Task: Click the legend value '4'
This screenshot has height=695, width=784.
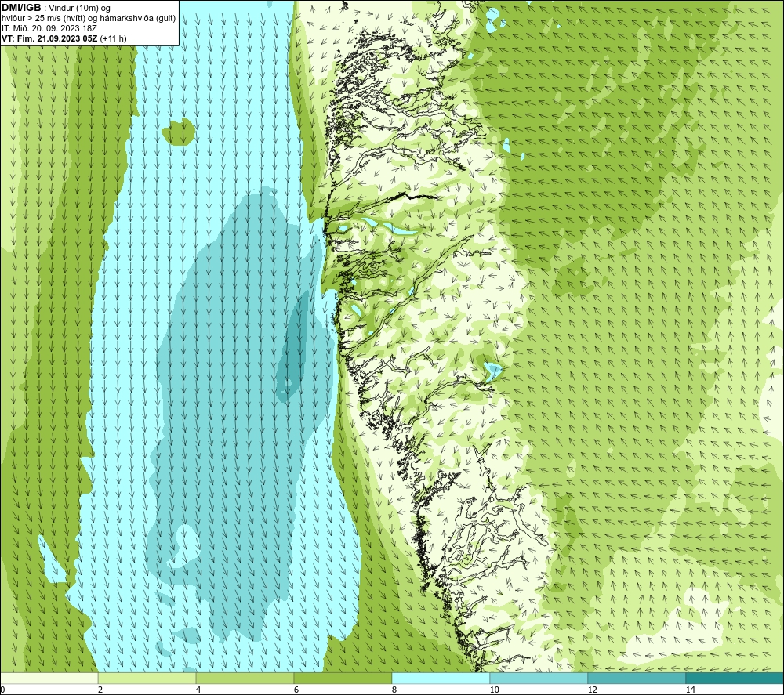Action: coord(198,690)
